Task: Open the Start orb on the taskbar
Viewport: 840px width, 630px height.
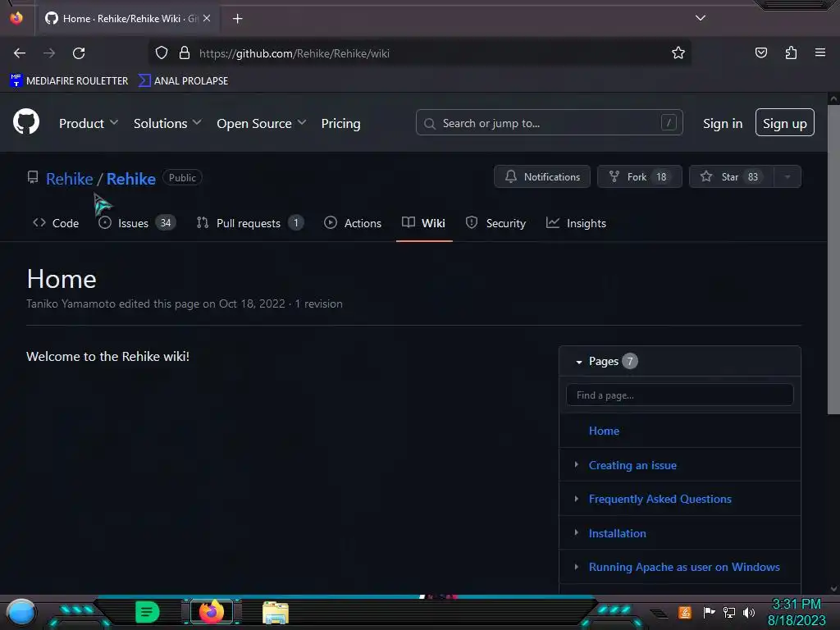Action: [x=21, y=612]
